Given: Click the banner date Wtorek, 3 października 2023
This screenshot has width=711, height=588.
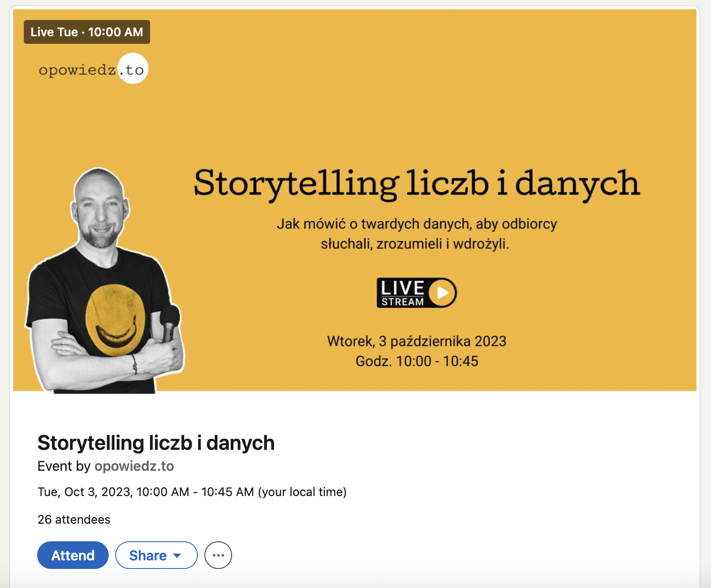Looking at the screenshot, I should [x=416, y=341].
